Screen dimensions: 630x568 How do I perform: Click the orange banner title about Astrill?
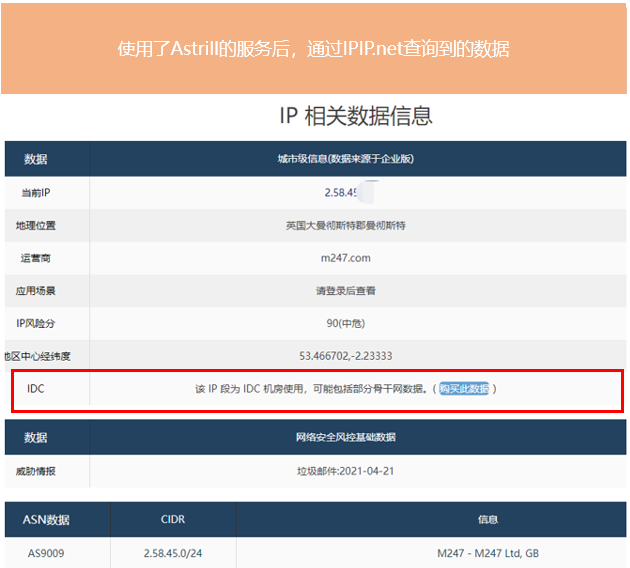pos(313,49)
